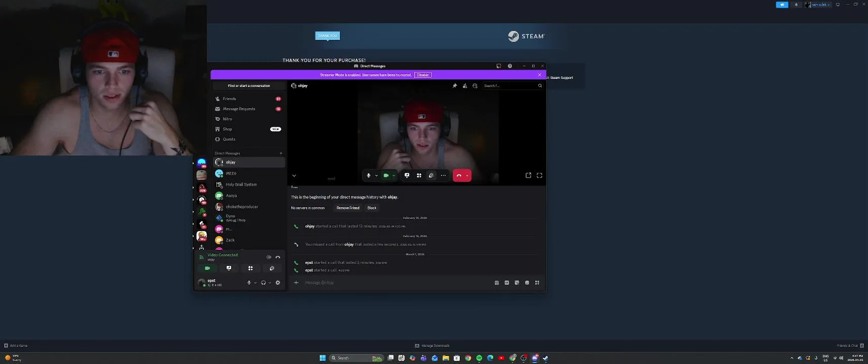Open apps launcher in message bar
The width and height of the screenshot is (868, 364).
point(537,283)
